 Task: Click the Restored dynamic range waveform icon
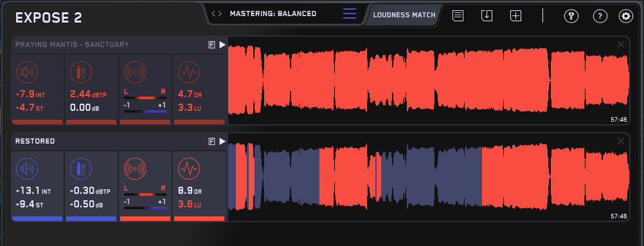[x=189, y=169]
